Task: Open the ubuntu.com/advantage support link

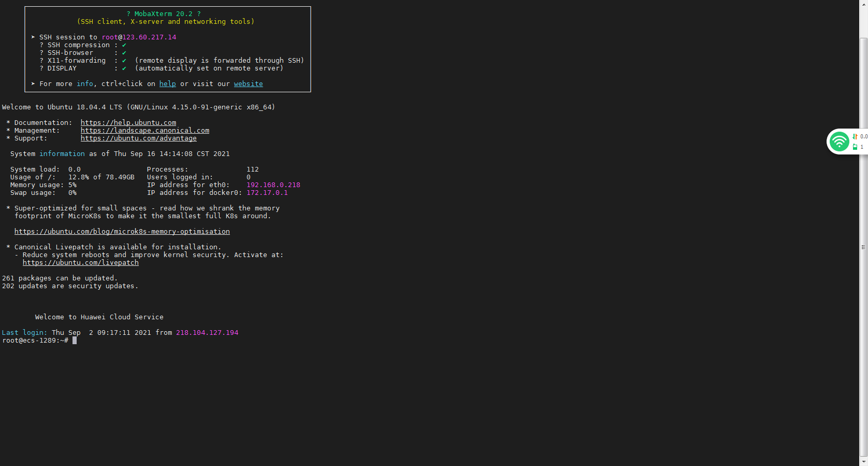Action: click(x=139, y=138)
